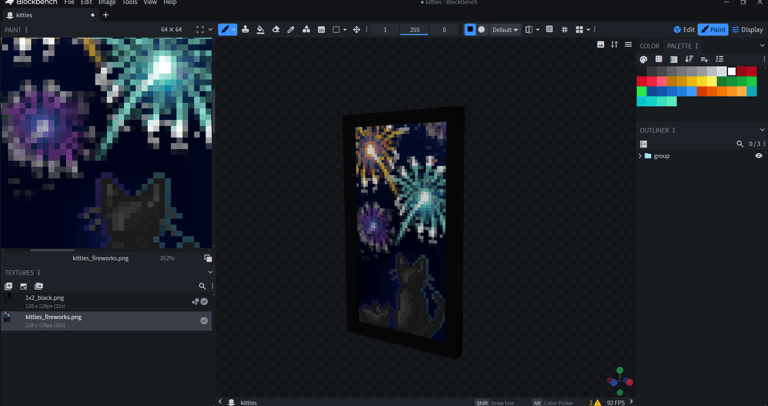
Task: Switch to the Color tab
Action: coord(649,46)
